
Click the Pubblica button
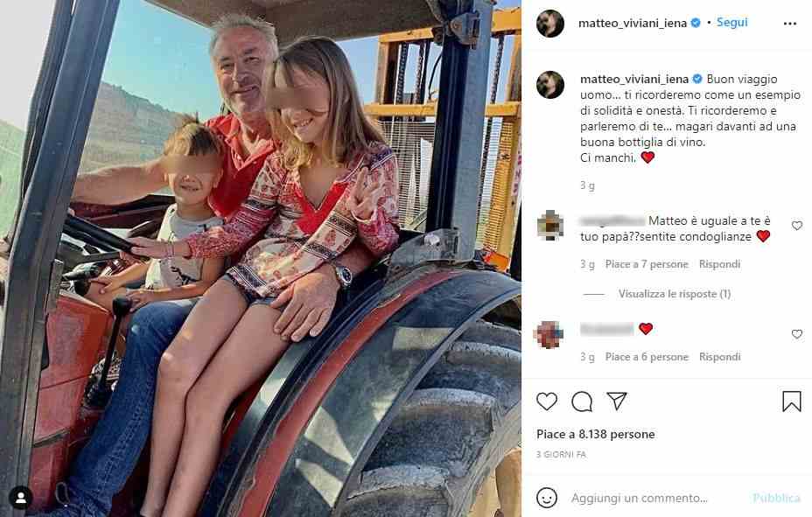pos(776,498)
